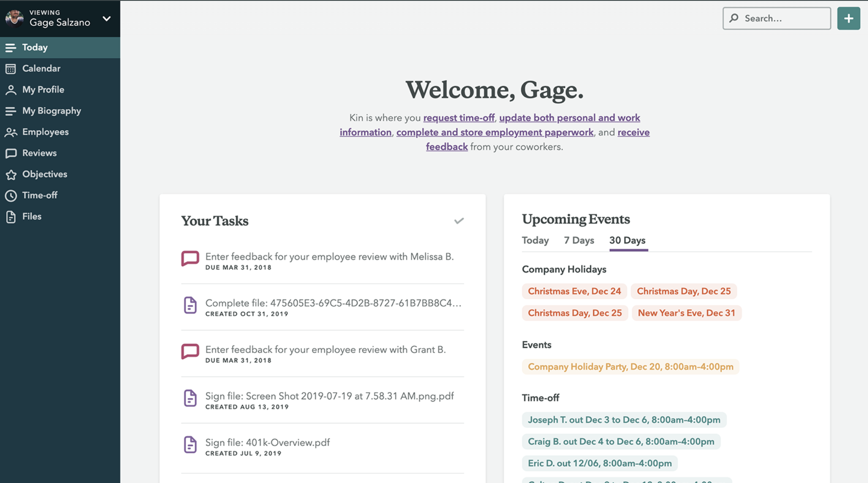Follow the request time-off link
Viewport: 868px width, 483px height.
point(459,118)
